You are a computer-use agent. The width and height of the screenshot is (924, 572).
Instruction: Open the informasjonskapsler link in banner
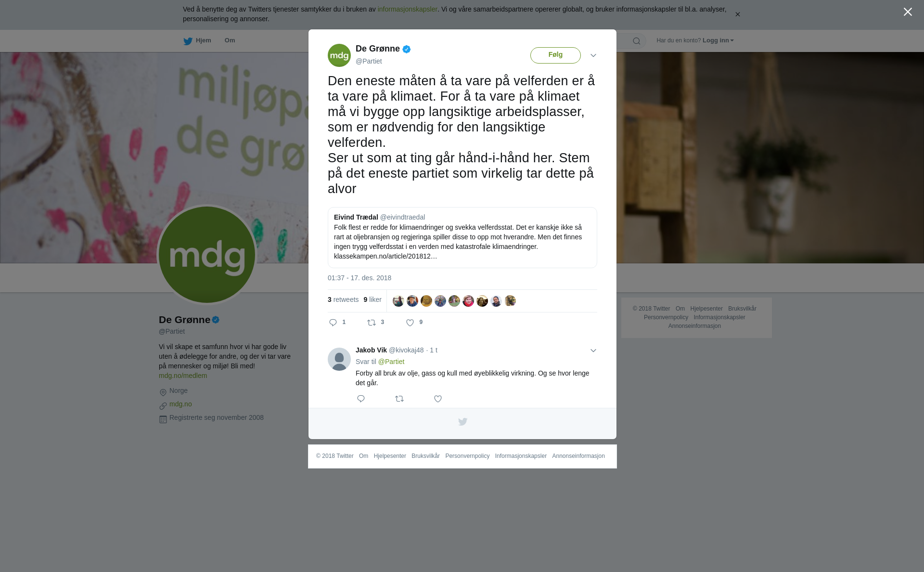407,9
